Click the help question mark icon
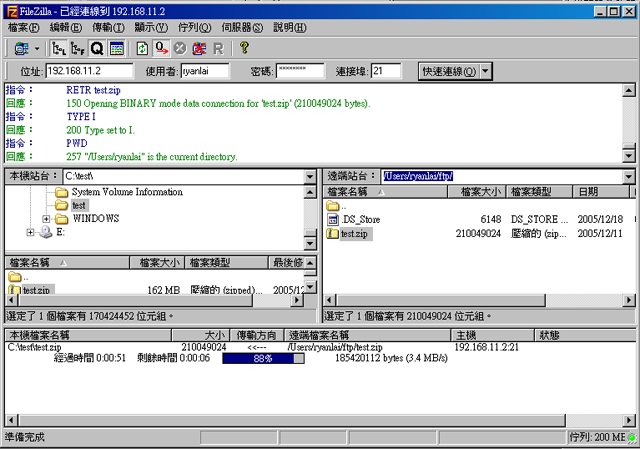Screen dimensions: 640x449 (x=244, y=48)
